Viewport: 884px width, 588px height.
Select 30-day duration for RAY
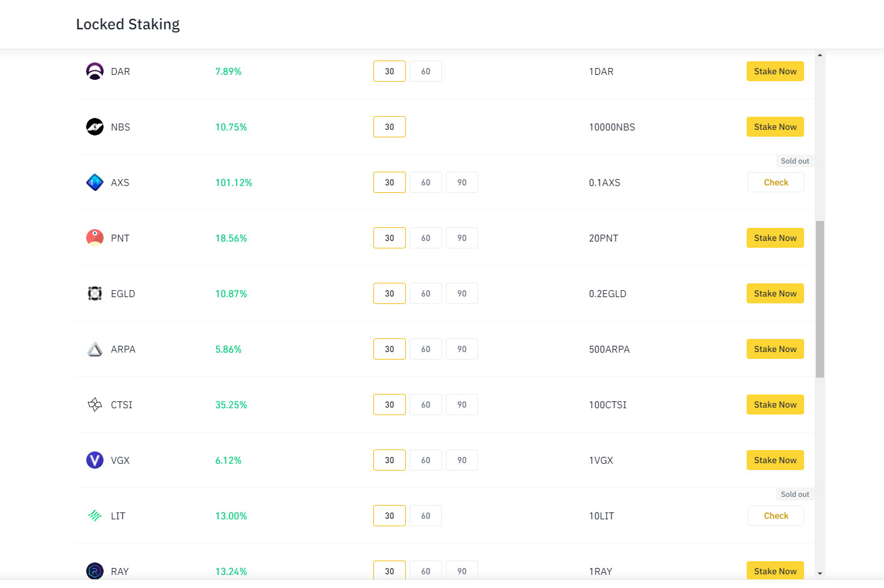[390, 571]
